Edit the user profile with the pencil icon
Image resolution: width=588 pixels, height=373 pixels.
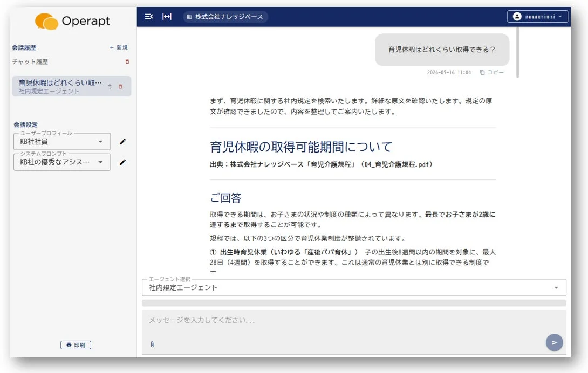pyautogui.click(x=122, y=142)
